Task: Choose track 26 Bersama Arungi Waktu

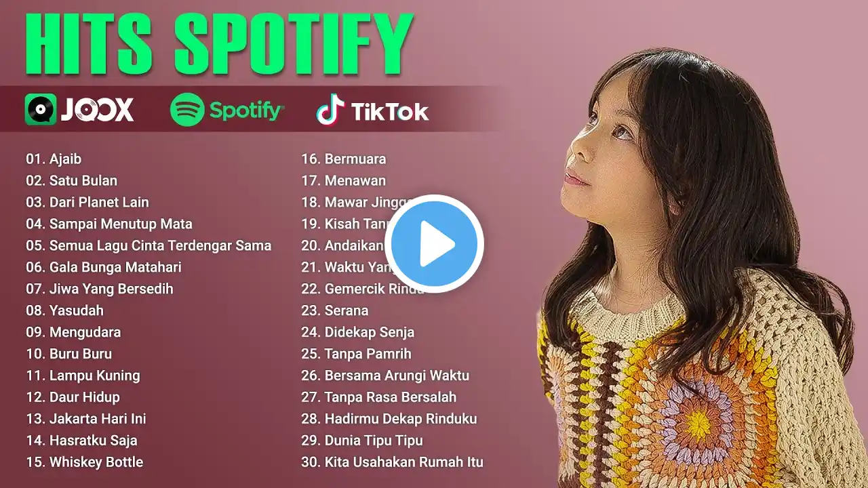Action: click(x=385, y=375)
